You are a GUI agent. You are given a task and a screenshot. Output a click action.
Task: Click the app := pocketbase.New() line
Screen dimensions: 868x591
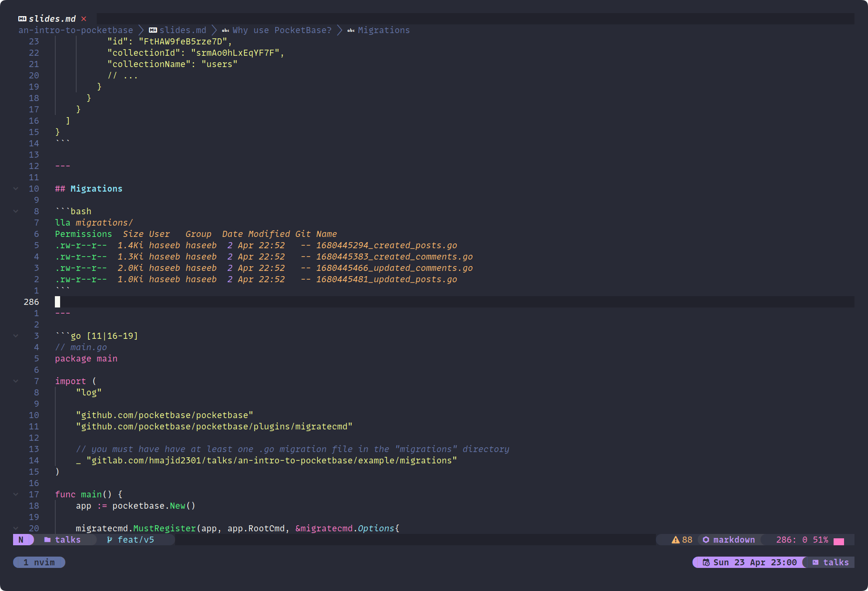point(136,506)
